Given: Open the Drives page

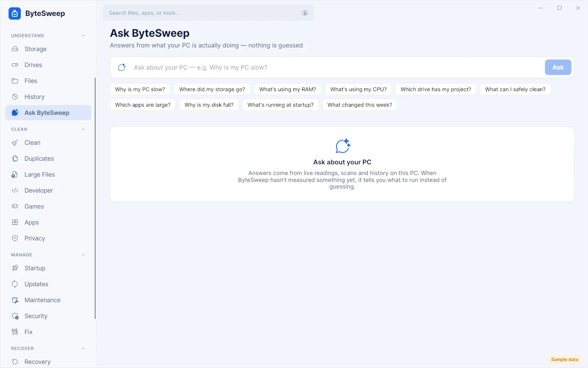Looking at the screenshot, I should (48, 65).
